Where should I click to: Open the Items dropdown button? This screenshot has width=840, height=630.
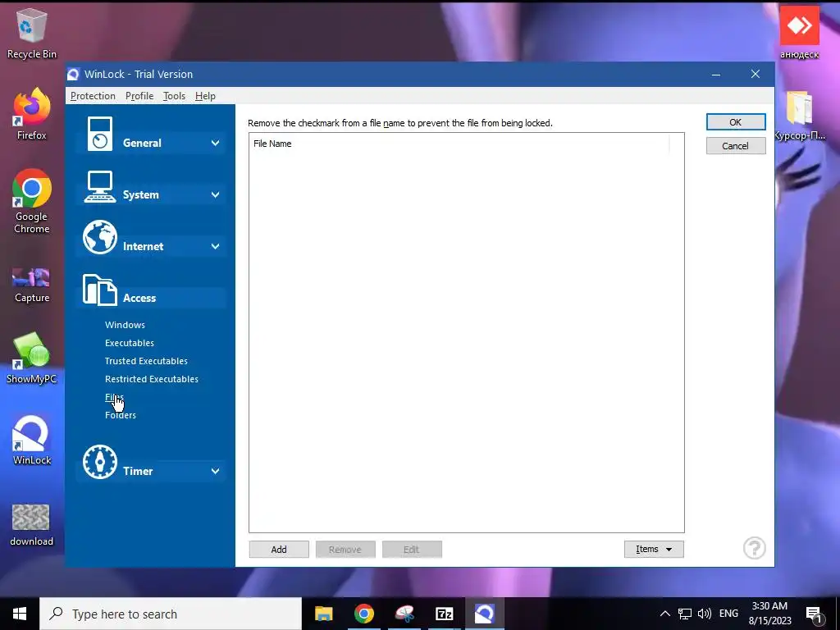coord(654,549)
